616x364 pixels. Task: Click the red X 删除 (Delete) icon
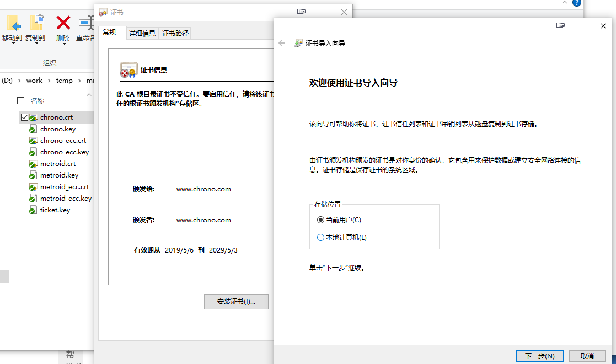[x=63, y=23]
